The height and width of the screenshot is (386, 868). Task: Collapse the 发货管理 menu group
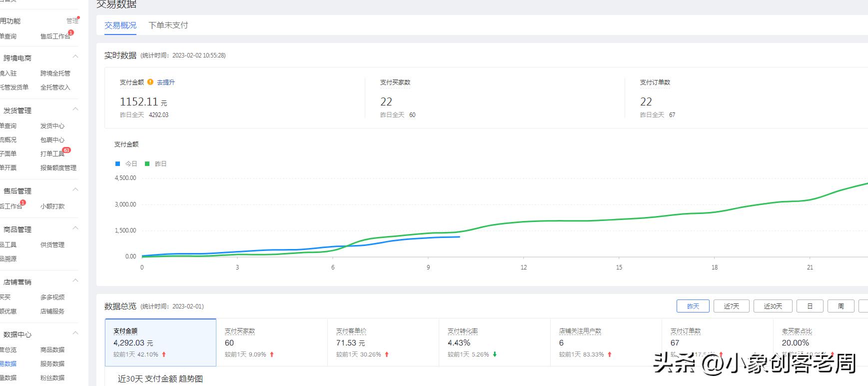pos(75,109)
